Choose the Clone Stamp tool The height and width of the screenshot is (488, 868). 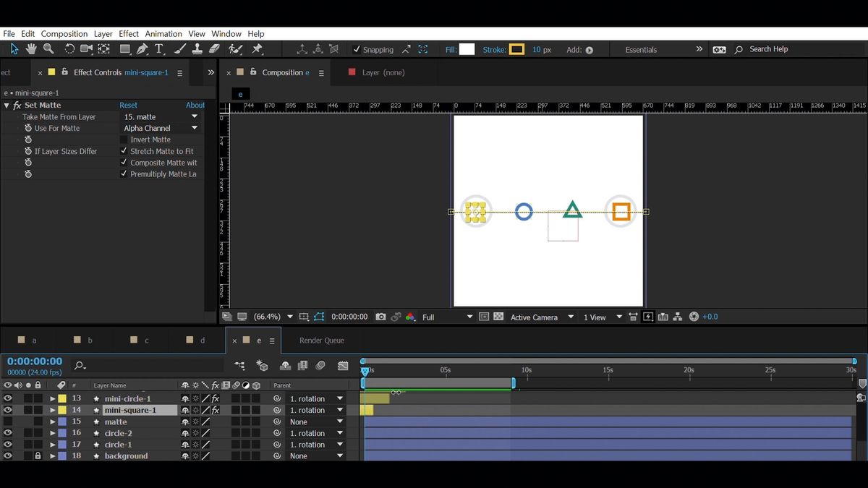tap(197, 48)
